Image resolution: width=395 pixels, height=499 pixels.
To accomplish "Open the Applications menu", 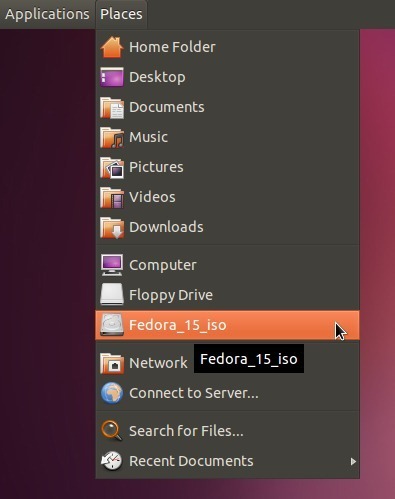I will (47, 14).
